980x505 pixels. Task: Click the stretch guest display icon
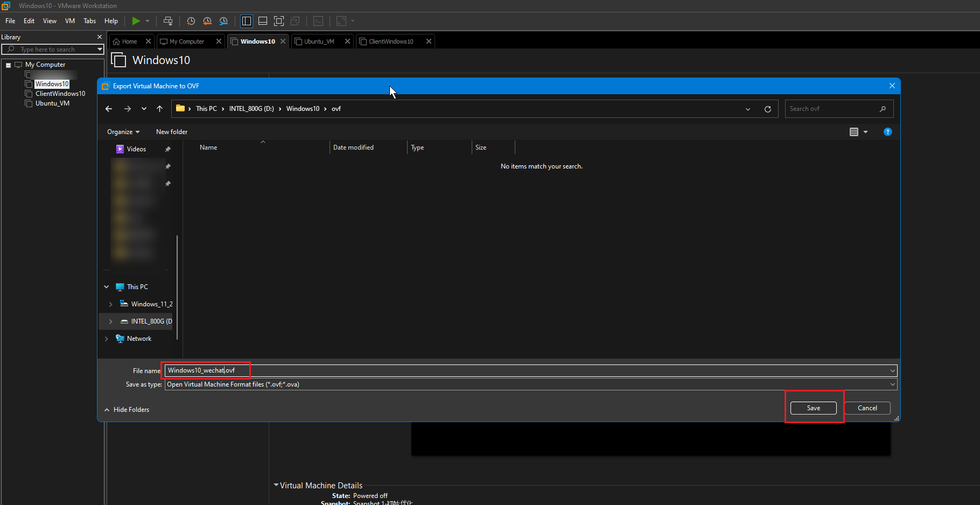(x=341, y=21)
